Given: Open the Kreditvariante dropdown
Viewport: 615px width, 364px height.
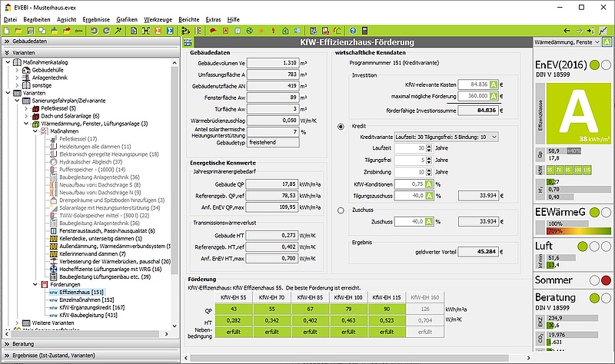Looking at the screenshot, I should point(447,137).
